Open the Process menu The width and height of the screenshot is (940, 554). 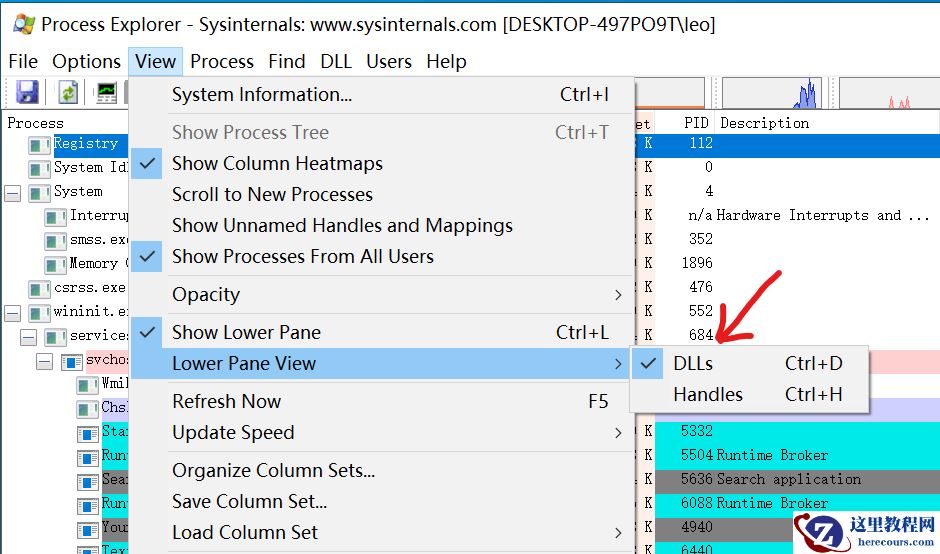(222, 61)
